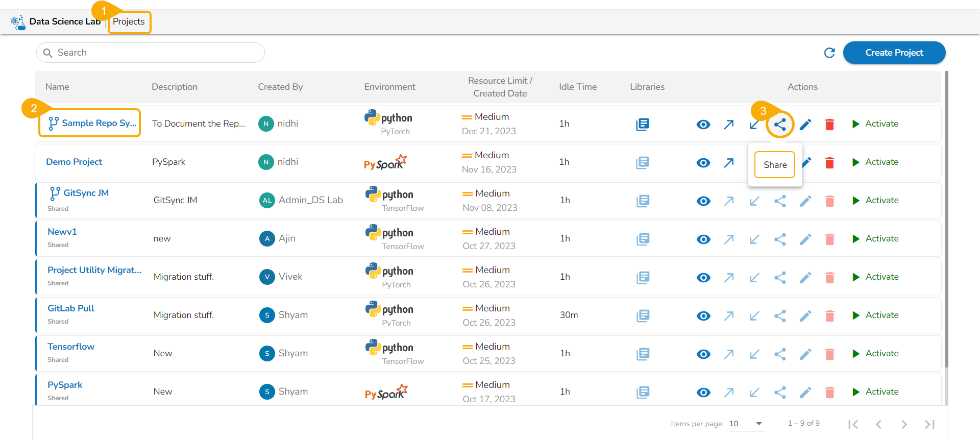Click the push arrow icon for Demo Project
Viewport: 980px width, 440px height.
coord(729,162)
